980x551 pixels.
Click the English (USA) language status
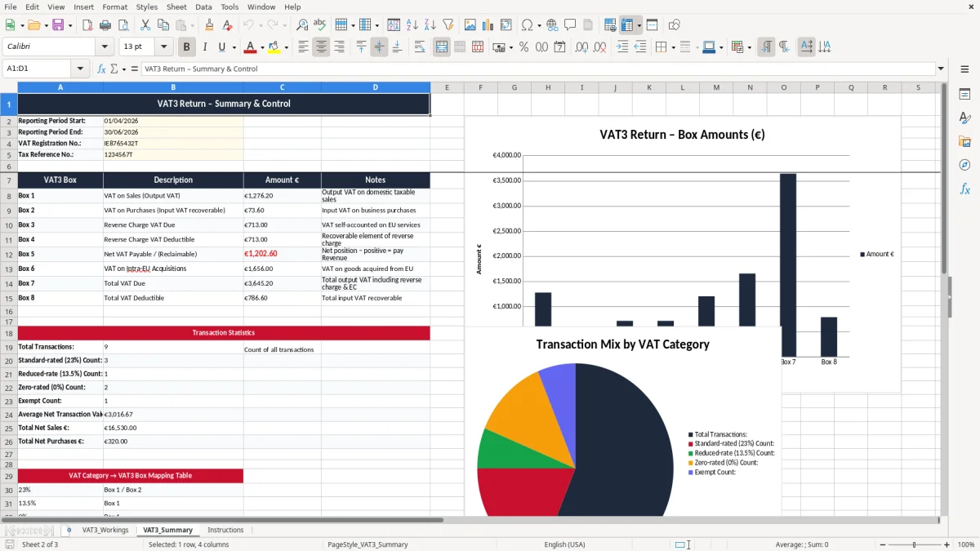[565, 544]
